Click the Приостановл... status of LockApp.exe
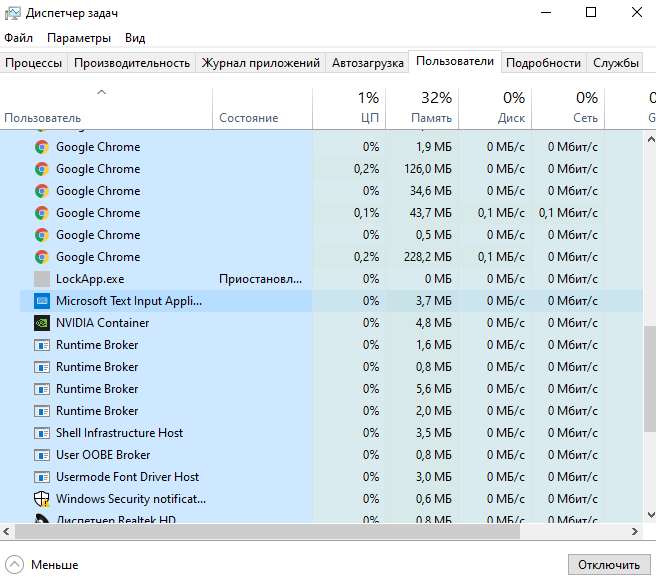This screenshot has width=656, height=583. pyautogui.click(x=260, y=279)
